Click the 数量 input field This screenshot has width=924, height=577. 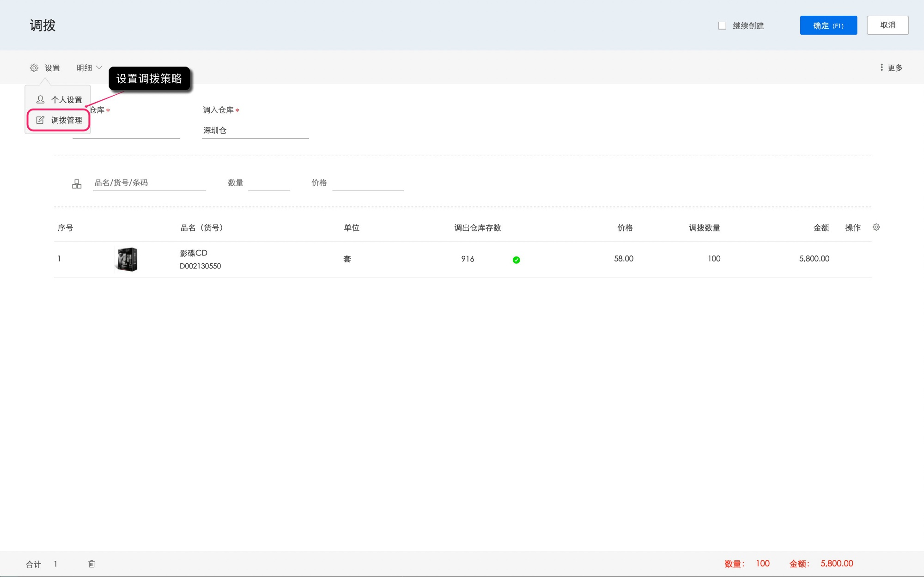(x=268, y=183)
